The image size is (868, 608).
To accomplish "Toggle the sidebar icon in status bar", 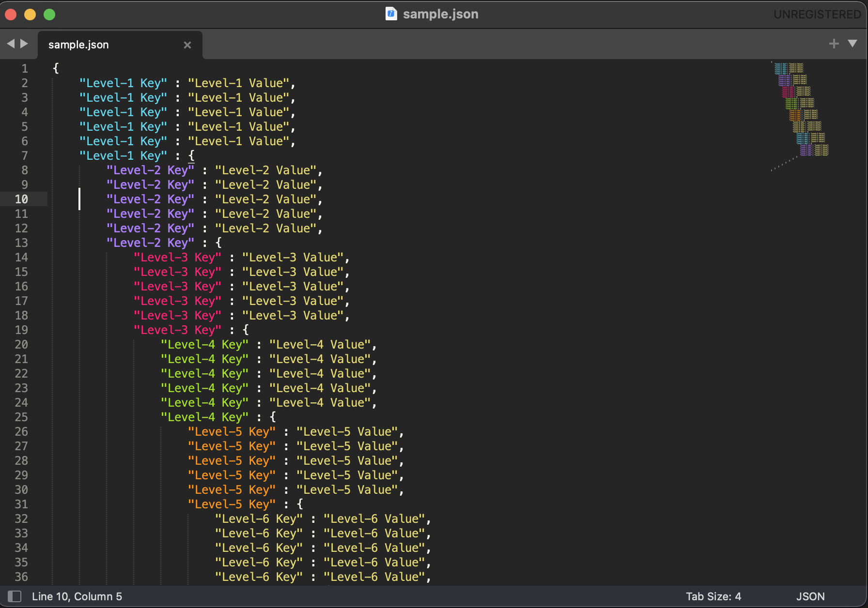I will 14,596.
